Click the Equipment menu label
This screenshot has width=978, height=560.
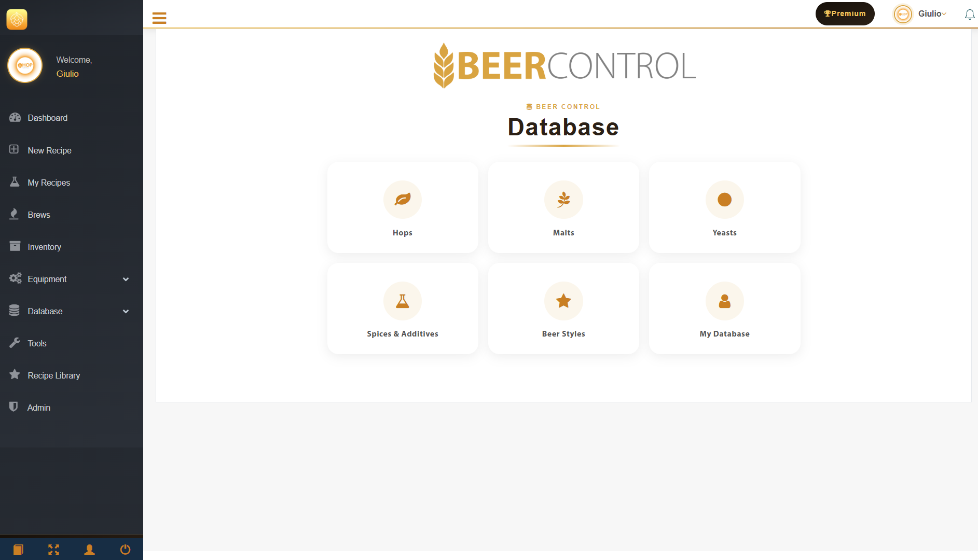47,279
